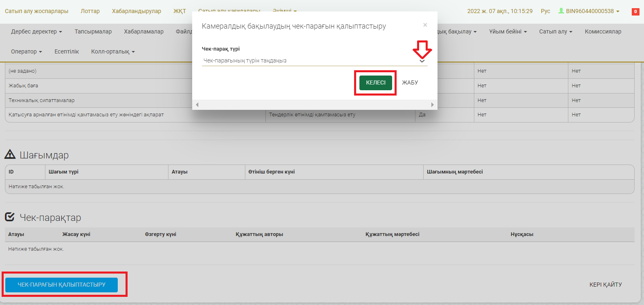Open the Колл-орталық dropdown
The width and height of the screenshot is (644, 305).
(x=112, y=51)
